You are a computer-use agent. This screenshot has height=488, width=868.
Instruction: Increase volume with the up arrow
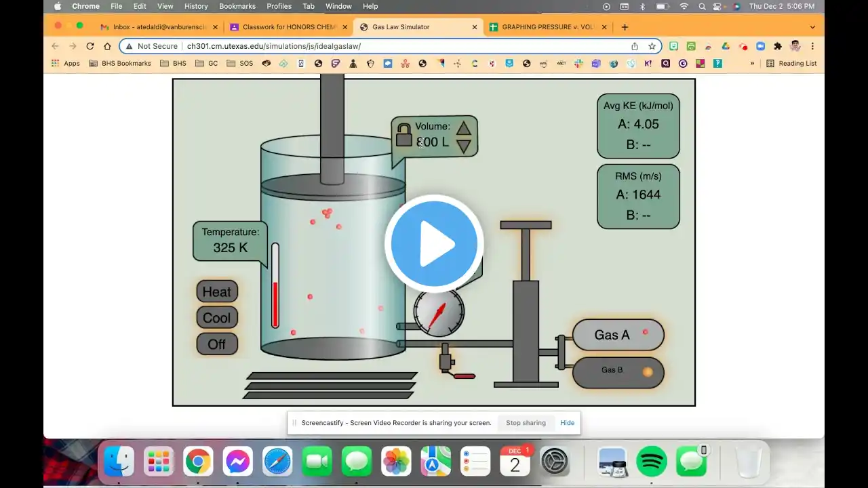tap(463, 128)
